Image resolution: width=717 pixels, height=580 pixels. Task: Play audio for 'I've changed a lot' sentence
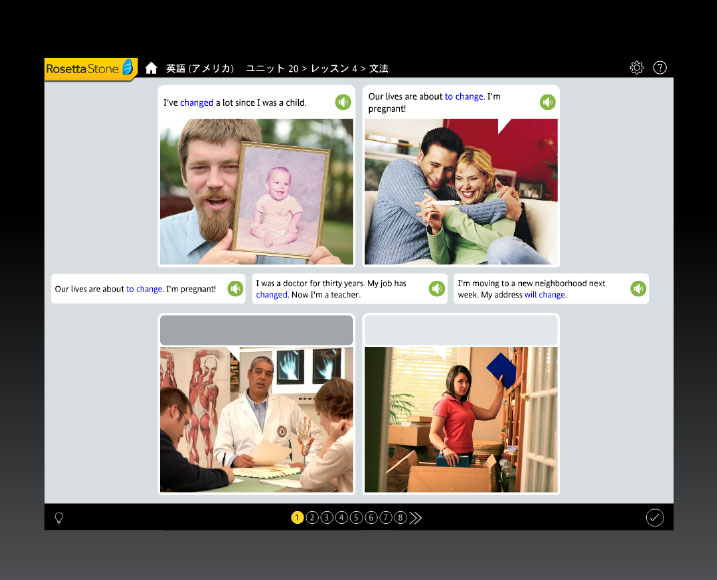click(343, 102)
